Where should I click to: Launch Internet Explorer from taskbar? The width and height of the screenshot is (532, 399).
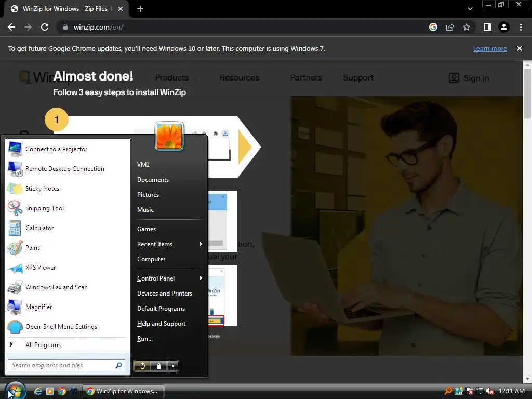coord(37,391)
